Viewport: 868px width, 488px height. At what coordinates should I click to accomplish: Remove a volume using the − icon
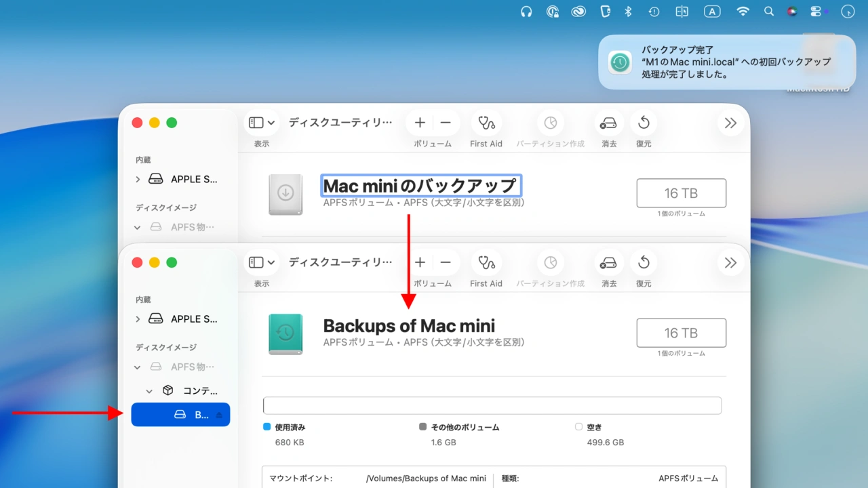tap(445, 262)
